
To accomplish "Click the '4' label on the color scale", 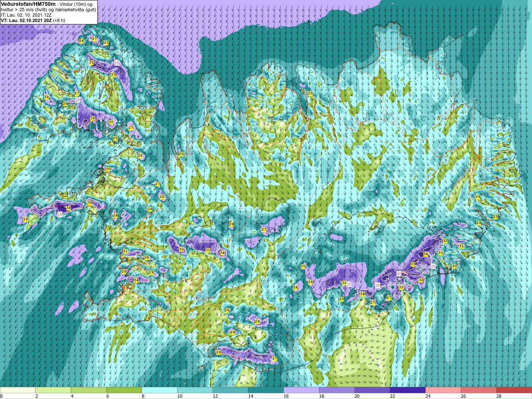I will (x=72, y=396).
